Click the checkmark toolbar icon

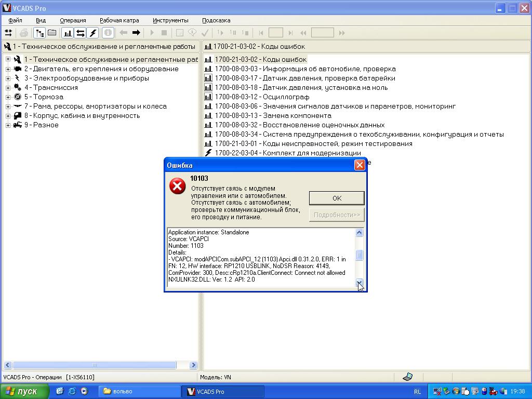pos(205,33)
